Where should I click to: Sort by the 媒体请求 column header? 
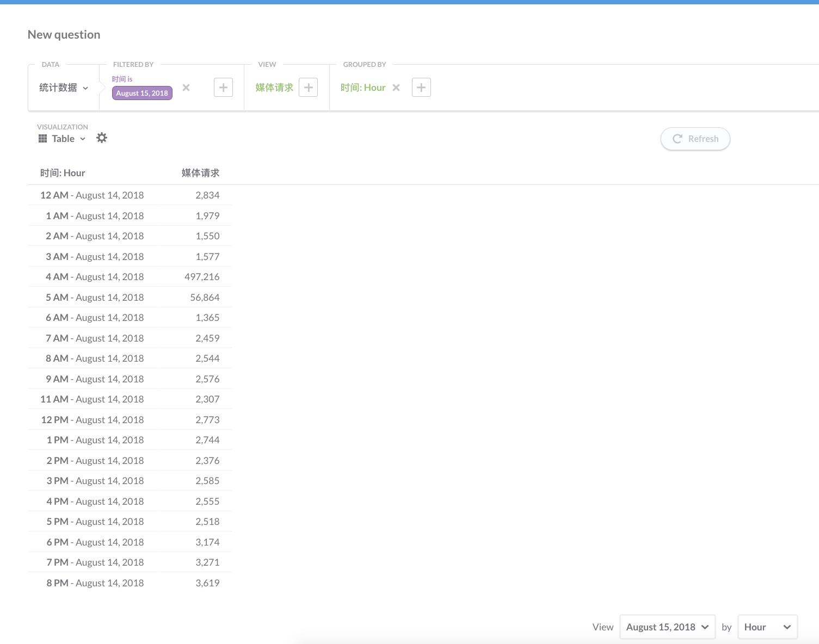pos(199,172)
